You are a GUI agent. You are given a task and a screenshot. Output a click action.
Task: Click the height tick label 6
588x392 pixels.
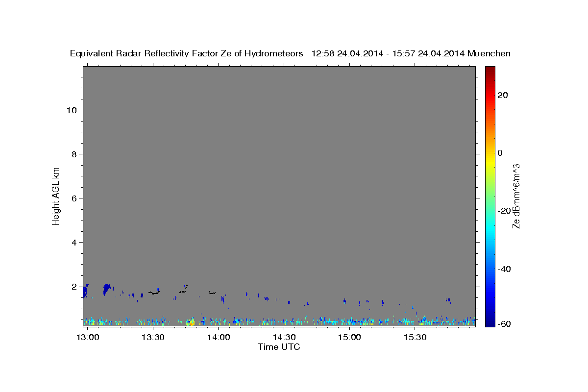(x=73, y=198)
